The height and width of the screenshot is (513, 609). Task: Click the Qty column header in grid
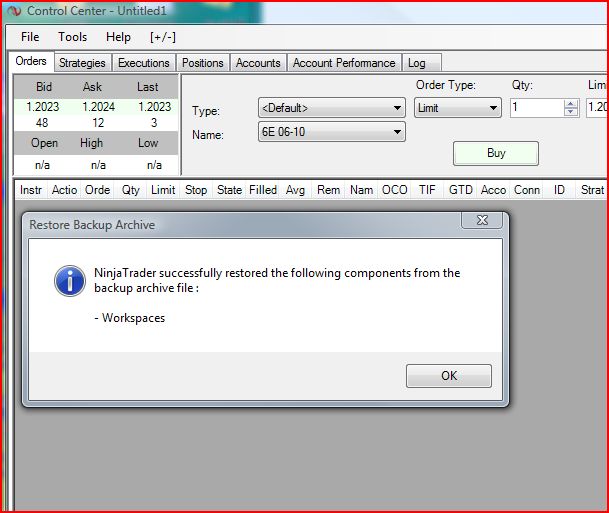[x=130, y=190]
